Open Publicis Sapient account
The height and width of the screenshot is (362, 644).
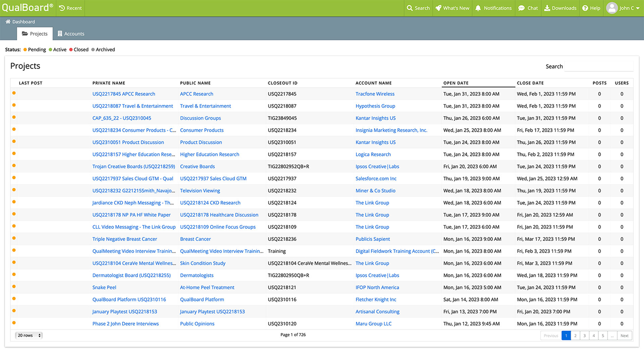click(373, 239)
